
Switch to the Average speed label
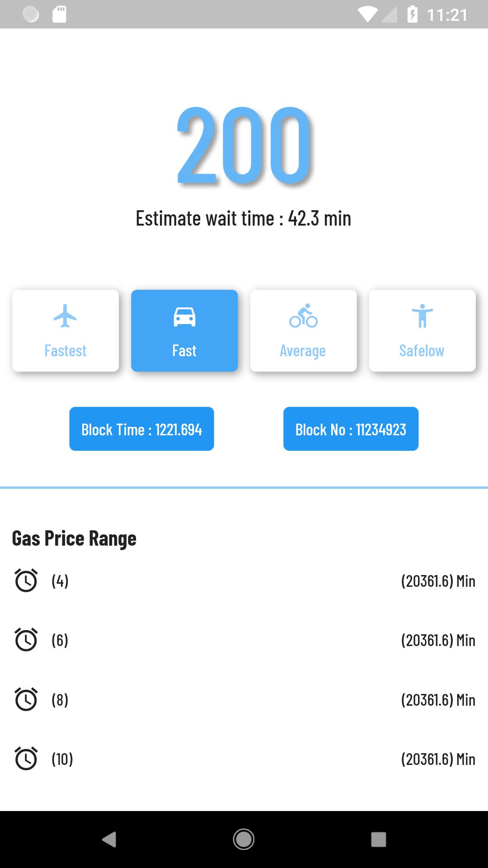tap(303, 351)
